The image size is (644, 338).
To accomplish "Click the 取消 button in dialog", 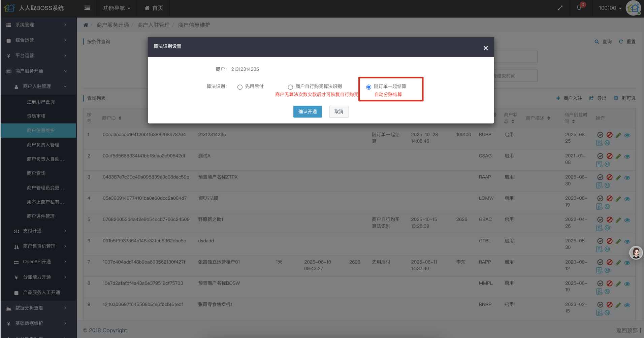I will [339, 112].
